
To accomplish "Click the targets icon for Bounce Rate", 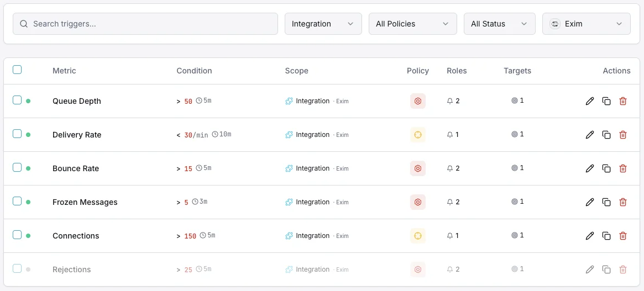I will (514, 168).
